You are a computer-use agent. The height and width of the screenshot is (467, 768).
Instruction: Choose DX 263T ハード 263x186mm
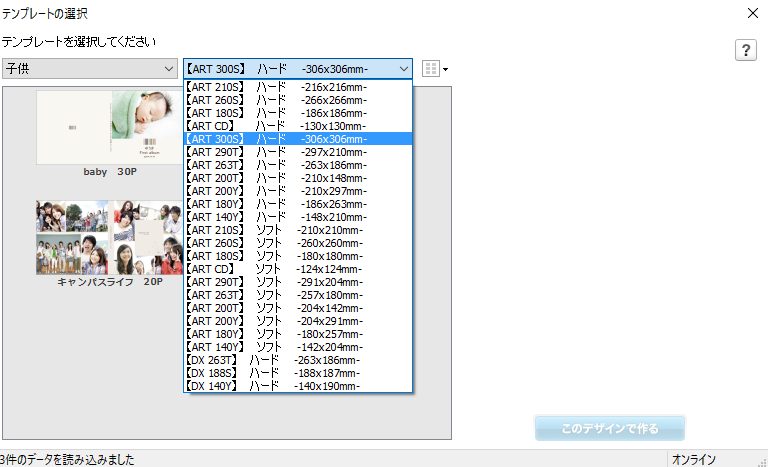tap(298, 360)
